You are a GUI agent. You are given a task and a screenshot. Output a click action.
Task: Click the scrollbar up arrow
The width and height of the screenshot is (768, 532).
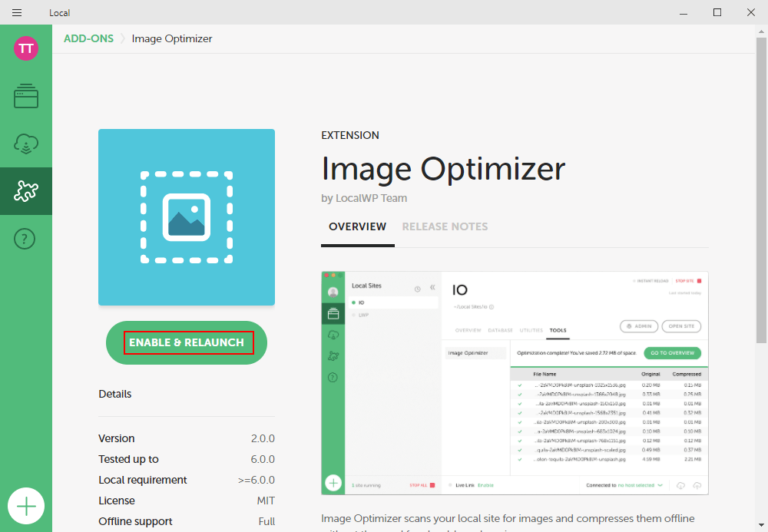pyautogui.click(x=762, y=31)
